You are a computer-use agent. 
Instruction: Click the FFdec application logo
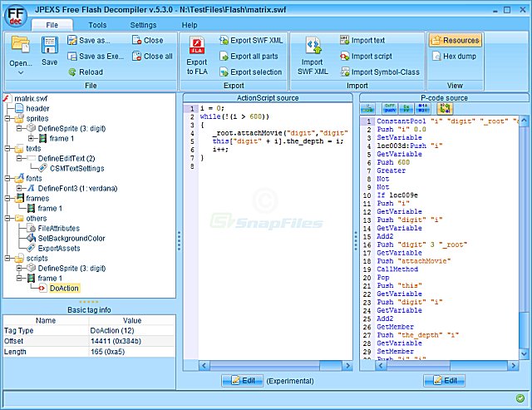(16, 17)
